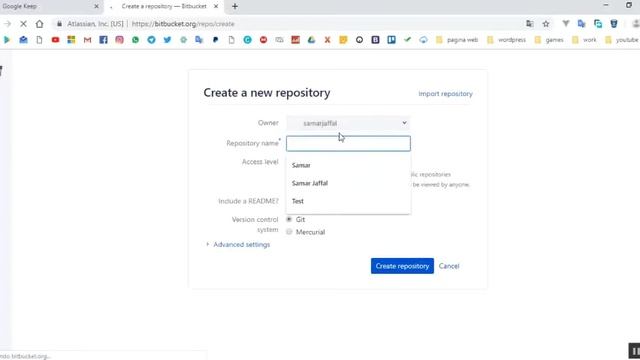Select Git version control radio

pos(289,220)
